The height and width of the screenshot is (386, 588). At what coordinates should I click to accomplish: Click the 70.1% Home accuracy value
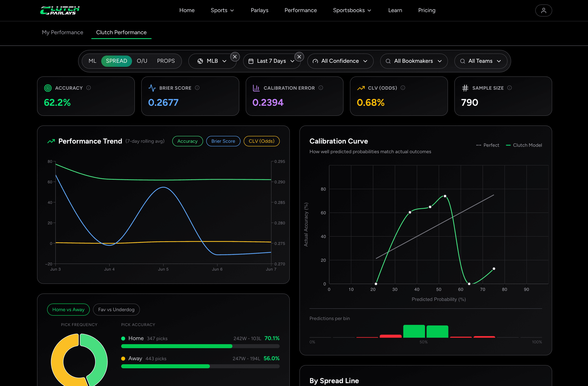click(x=272, y=338)
